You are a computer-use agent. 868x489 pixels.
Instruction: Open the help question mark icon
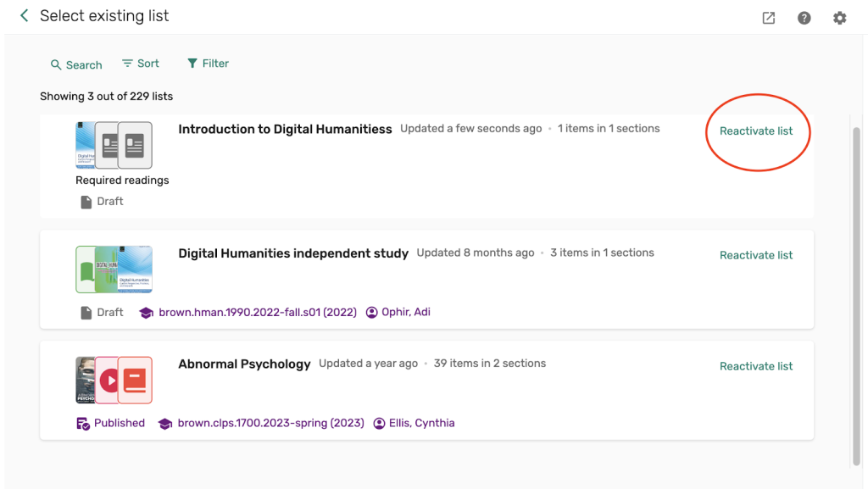click(804, 18)
